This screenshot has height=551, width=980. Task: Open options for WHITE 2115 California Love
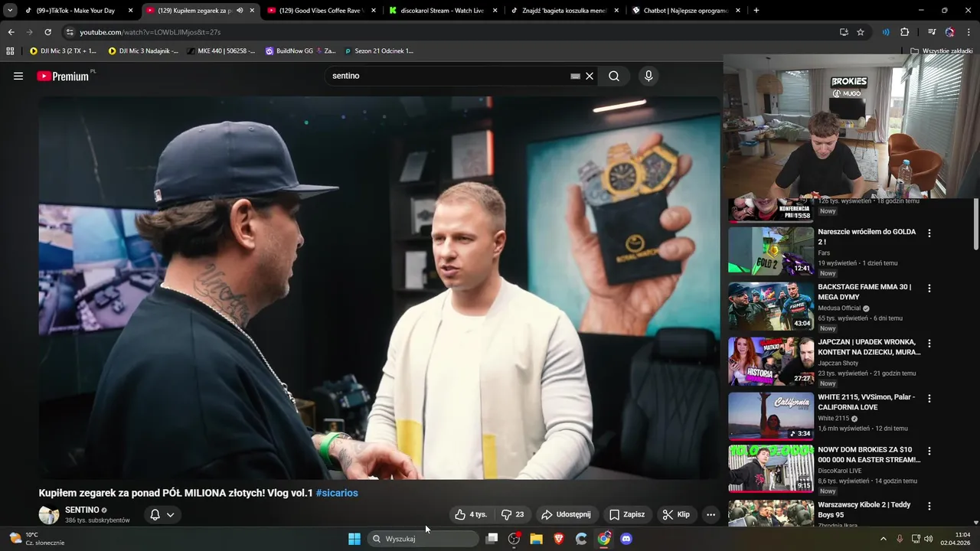tap(929, 398)
